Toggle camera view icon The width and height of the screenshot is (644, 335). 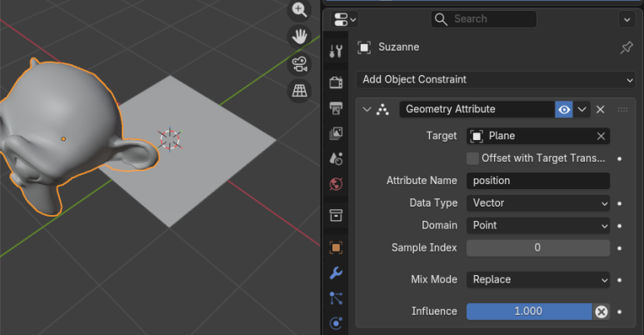click(299, 64)
